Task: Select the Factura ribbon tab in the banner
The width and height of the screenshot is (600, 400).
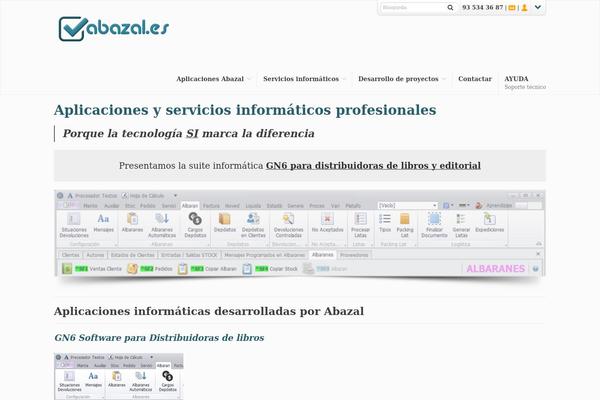Action: pos(211,206)
